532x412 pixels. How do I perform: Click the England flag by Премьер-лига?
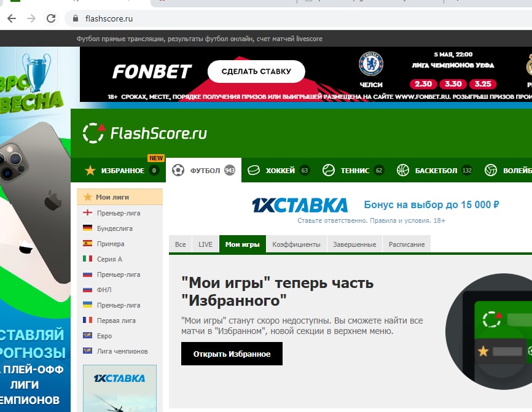(87, 212)
